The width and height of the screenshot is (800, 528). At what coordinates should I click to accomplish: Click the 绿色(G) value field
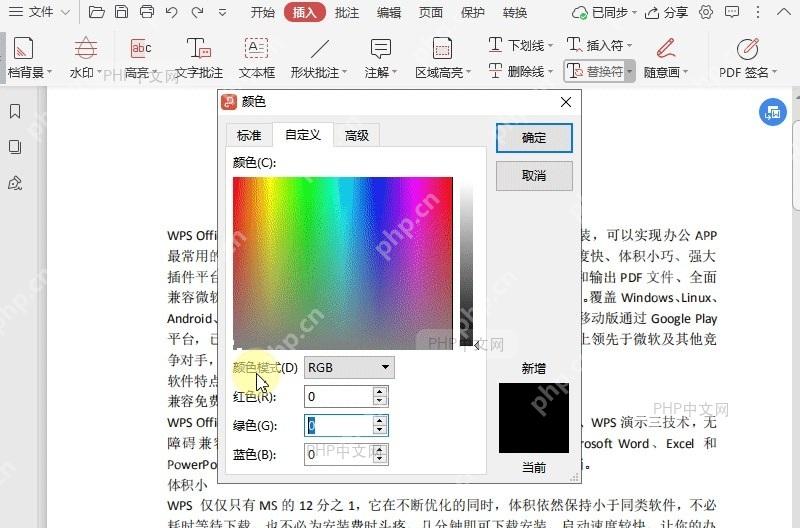[x=339, y=425]
